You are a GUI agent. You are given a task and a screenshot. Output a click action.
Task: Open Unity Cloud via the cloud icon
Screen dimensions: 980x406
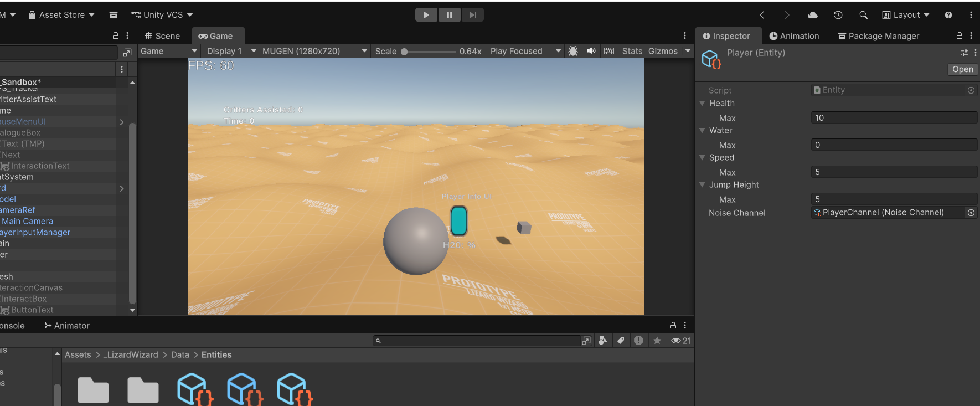pos(813,15)
